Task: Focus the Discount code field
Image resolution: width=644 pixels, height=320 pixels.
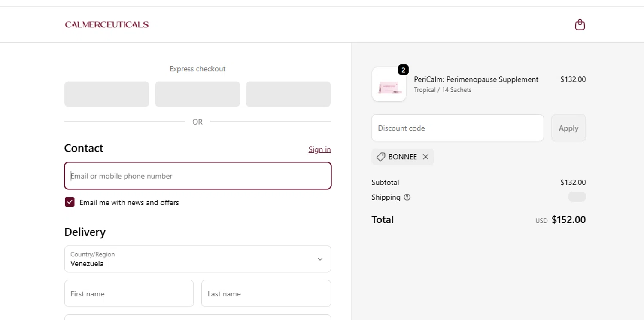Action: [458, 128]
